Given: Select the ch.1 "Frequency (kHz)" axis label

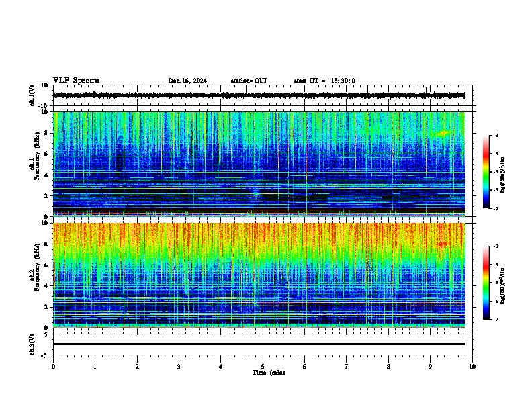Looking at the screenshot, I should coord(37,156).
